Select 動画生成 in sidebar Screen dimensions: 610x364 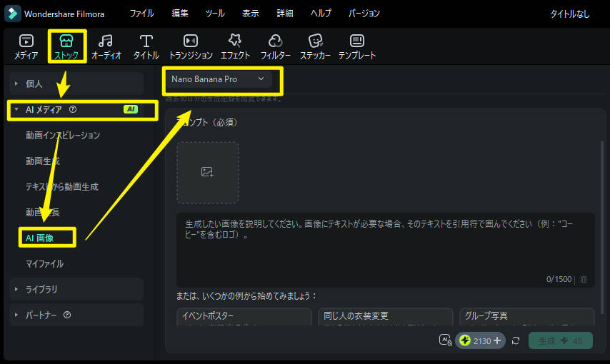click(43, 161)
